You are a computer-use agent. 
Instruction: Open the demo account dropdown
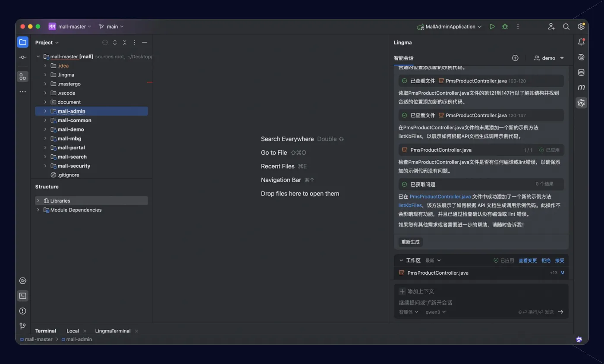point(549,58)
